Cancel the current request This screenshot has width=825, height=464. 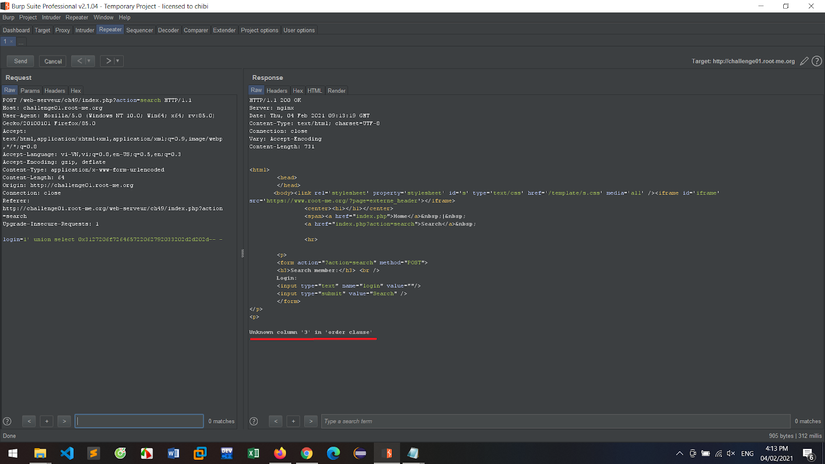[x=53, y=61]
